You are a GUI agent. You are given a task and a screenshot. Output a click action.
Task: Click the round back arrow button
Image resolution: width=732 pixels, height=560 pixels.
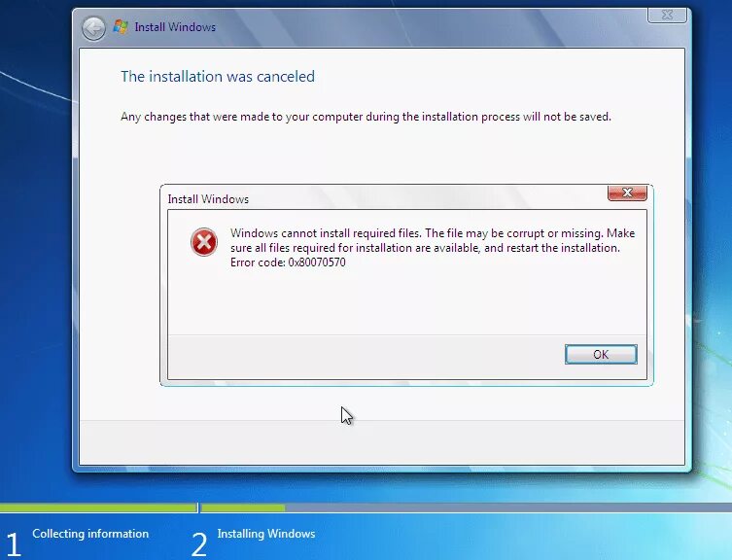coord(93,28)
